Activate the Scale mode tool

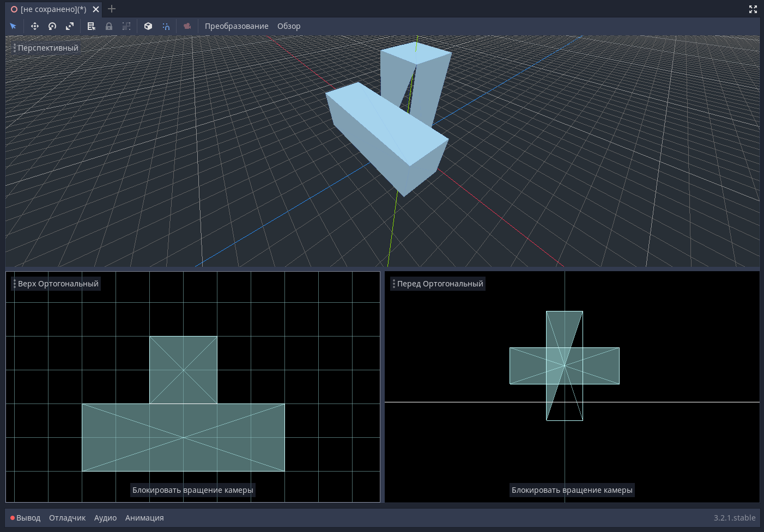coord(70,26)
